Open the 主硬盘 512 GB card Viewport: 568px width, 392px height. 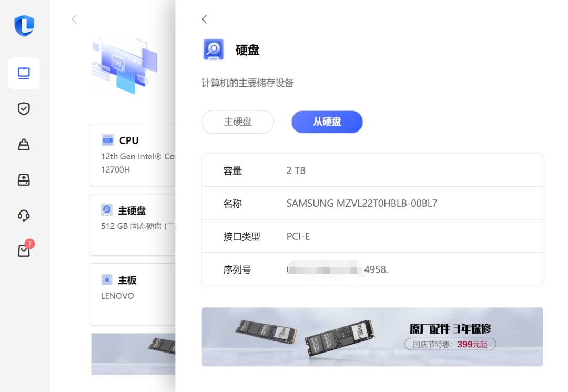click(133, 225)
